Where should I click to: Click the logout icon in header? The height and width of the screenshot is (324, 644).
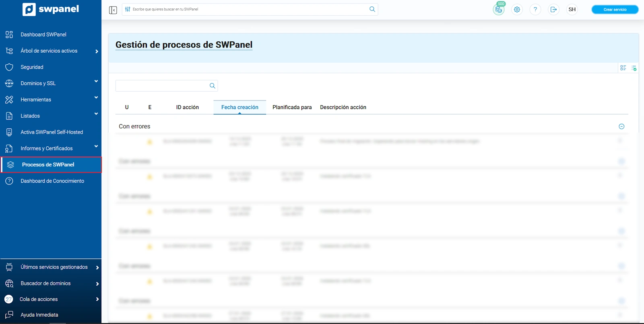tap(554, 10)
